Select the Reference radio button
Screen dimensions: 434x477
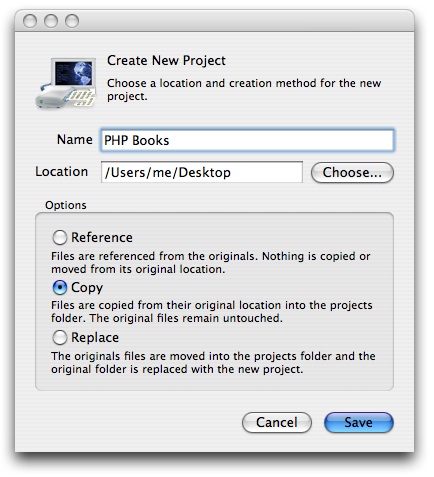point(60,238)
